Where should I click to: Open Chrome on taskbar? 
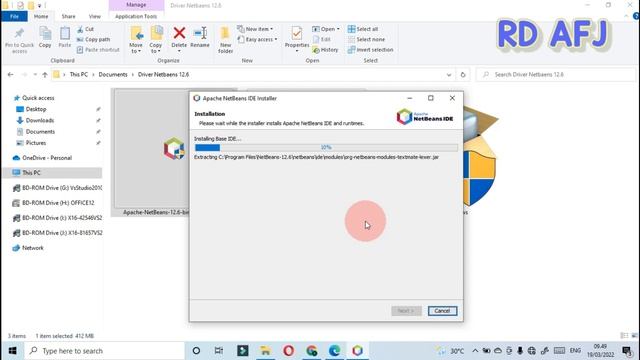[311, 351]
